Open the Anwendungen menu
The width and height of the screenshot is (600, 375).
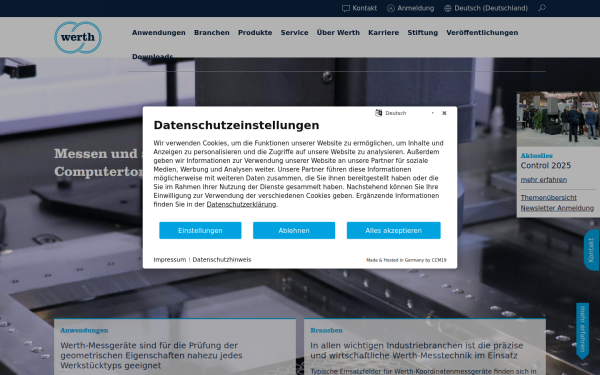click(158, 33)
